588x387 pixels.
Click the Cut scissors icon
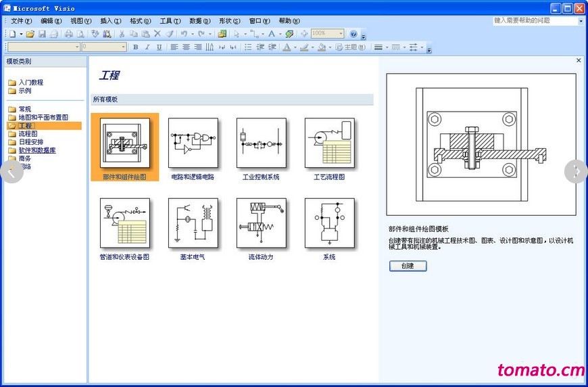click(x=122, y=34)
